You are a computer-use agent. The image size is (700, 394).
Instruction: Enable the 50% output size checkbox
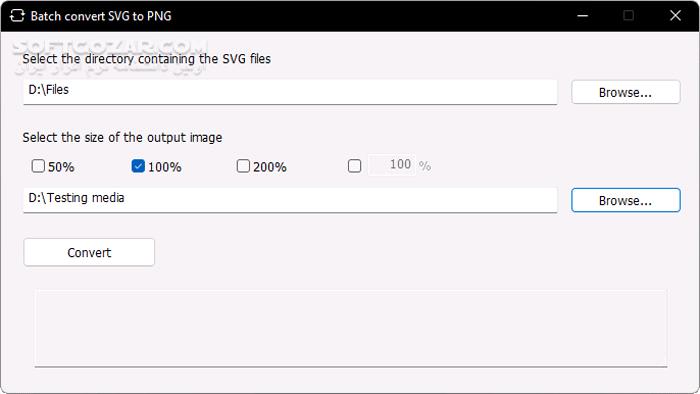(38, 166)
